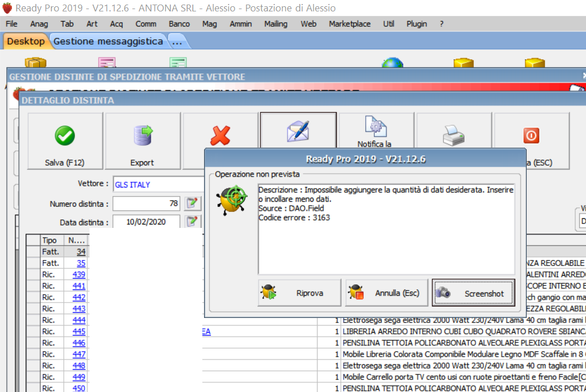Open document link 450
This screenshot has width=586, height=392.
click(79, 388)
